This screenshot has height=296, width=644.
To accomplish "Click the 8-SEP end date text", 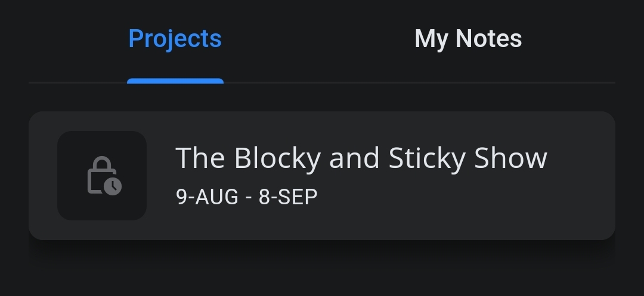I will [288, 197].
